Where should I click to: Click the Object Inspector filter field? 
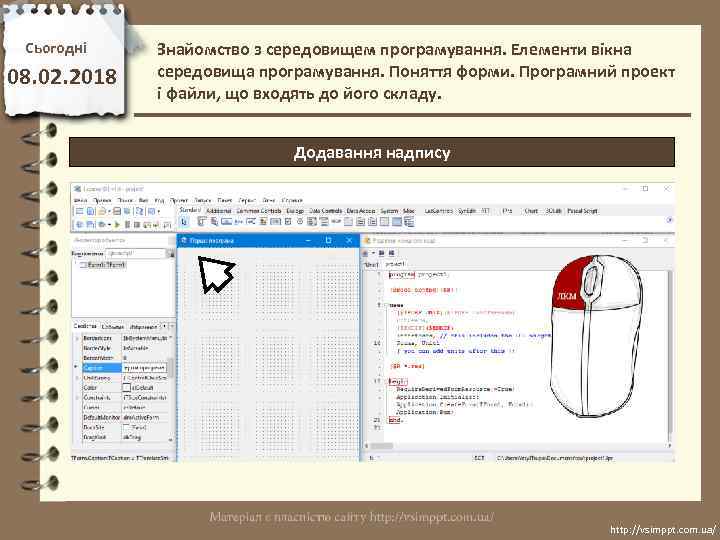click(135, 253)
